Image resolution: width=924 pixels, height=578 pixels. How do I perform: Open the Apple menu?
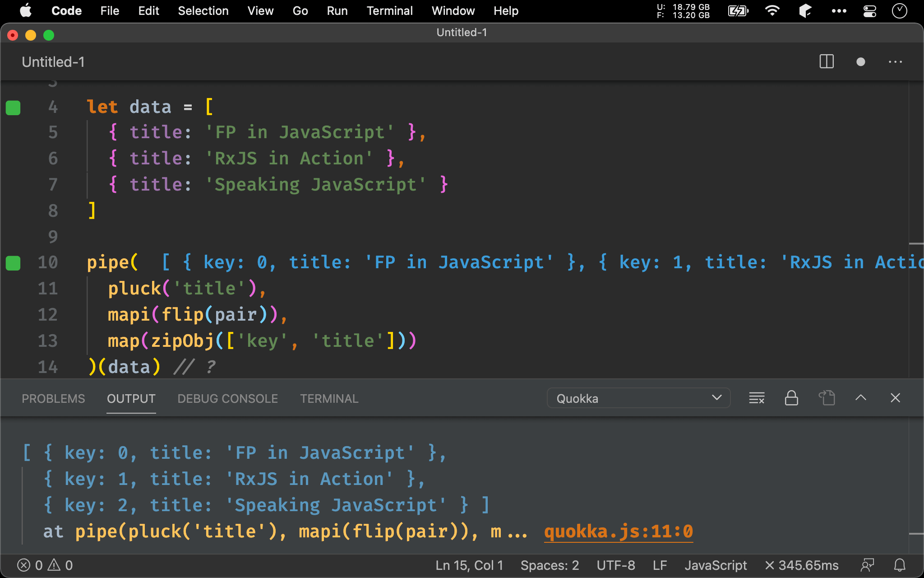(x=26, y=10)
